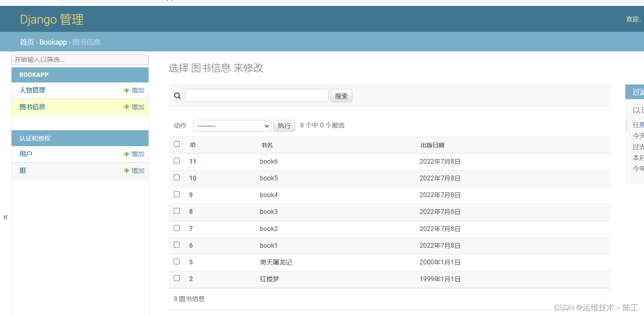Open record with ID 5
Viewport: 644px width, 315px height.
point(191,262)
